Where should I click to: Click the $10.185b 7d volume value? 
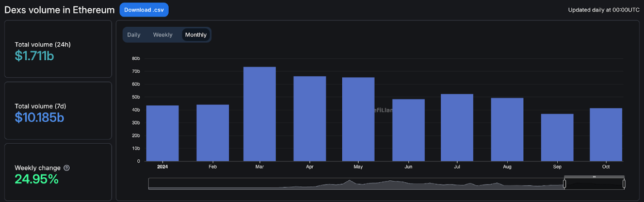(39, 117)
